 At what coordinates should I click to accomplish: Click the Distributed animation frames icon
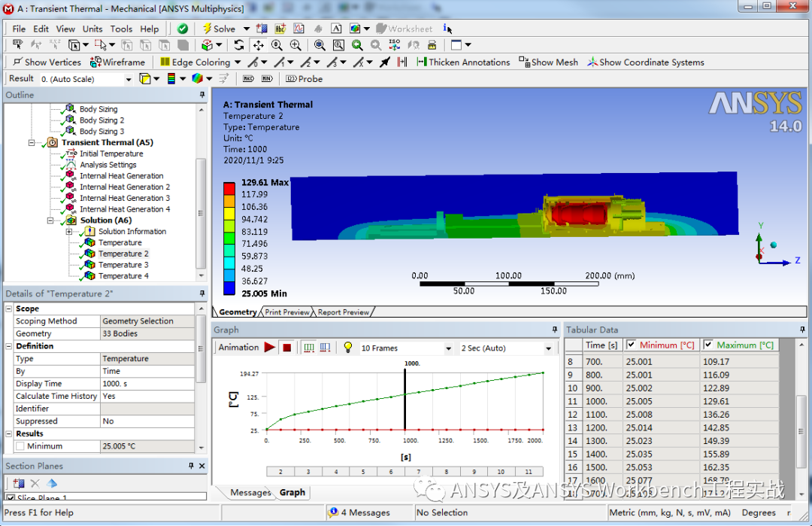point(309,348)
